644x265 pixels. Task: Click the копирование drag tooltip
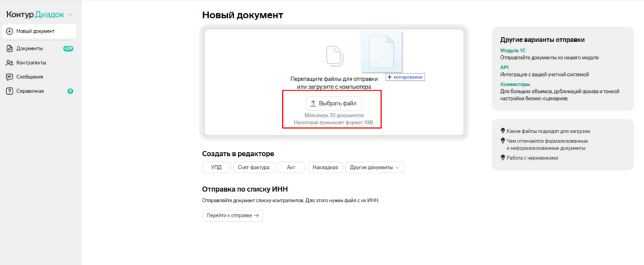coord(405,77)
